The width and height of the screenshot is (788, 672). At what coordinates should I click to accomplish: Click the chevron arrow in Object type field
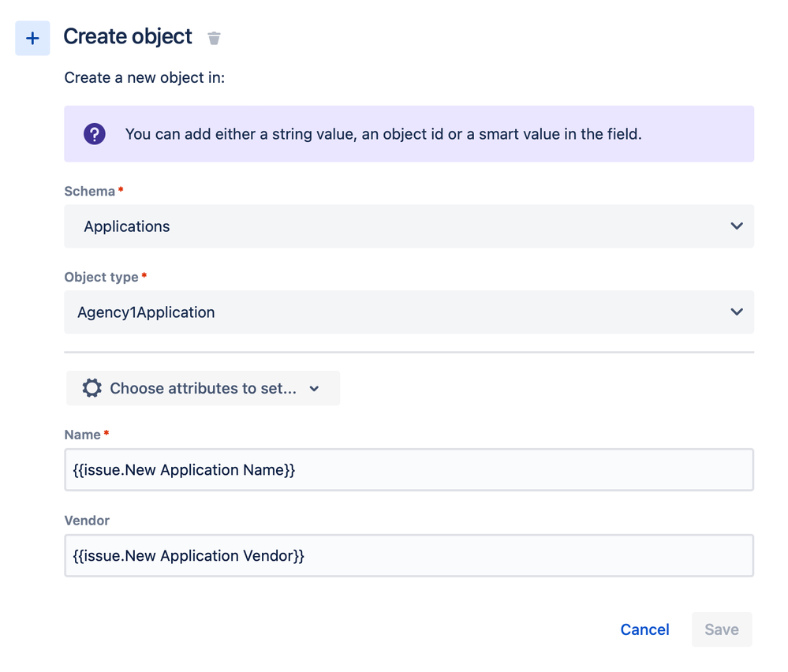(737, 312)
